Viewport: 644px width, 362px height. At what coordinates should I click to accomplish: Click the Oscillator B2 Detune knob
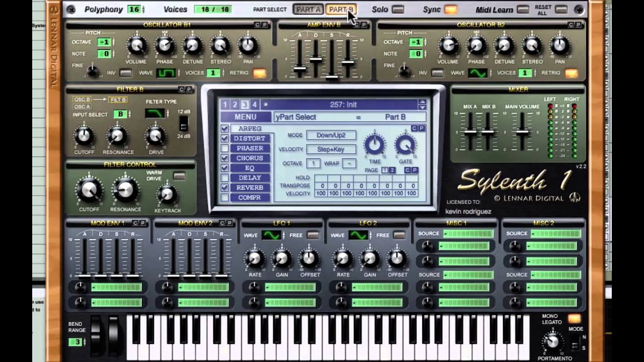505,46
